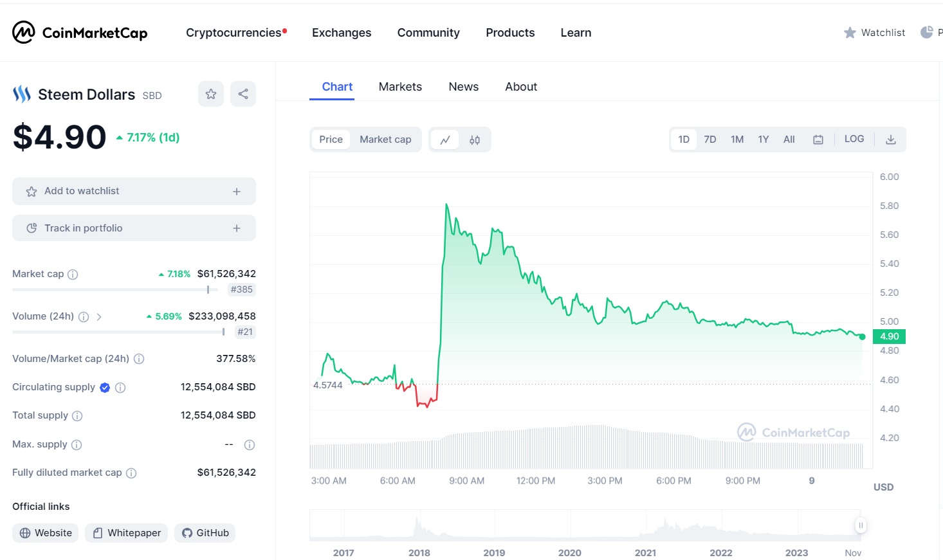
Task: Select 1Y time range
Action: tap(764, 140)
